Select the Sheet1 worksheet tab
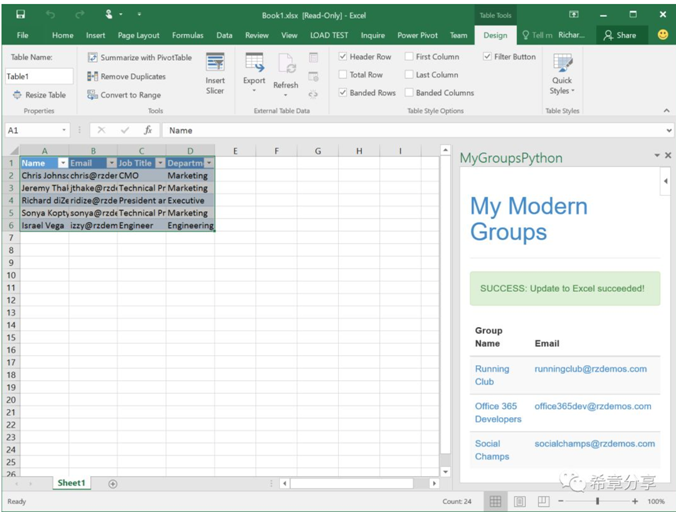This screenshot has height=512, width=676. (x=71, y=483)
